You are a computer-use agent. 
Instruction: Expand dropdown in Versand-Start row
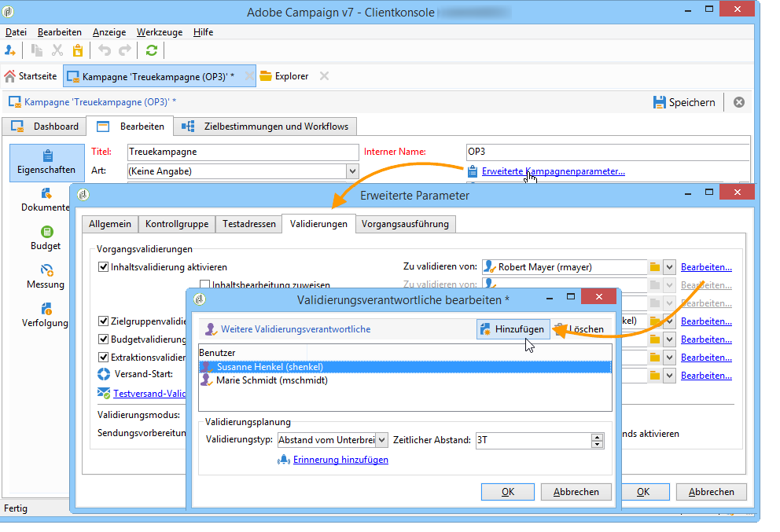pyautogui.click(x=670, y=376)
